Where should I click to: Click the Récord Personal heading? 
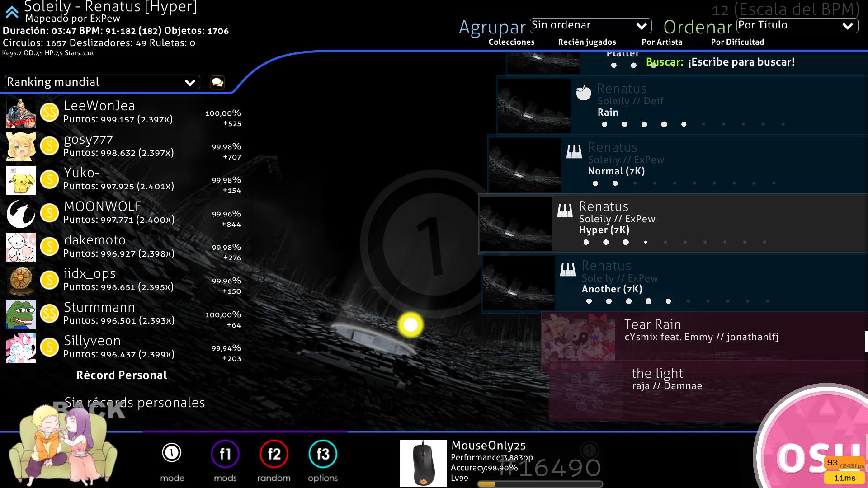point(122,375)
